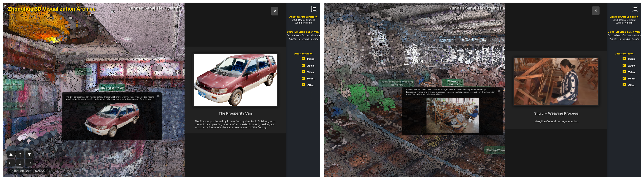Screen dimensions: 644x180
Task: Open the menu icon above the van view sidebar
Action: (x=314, y=9)
